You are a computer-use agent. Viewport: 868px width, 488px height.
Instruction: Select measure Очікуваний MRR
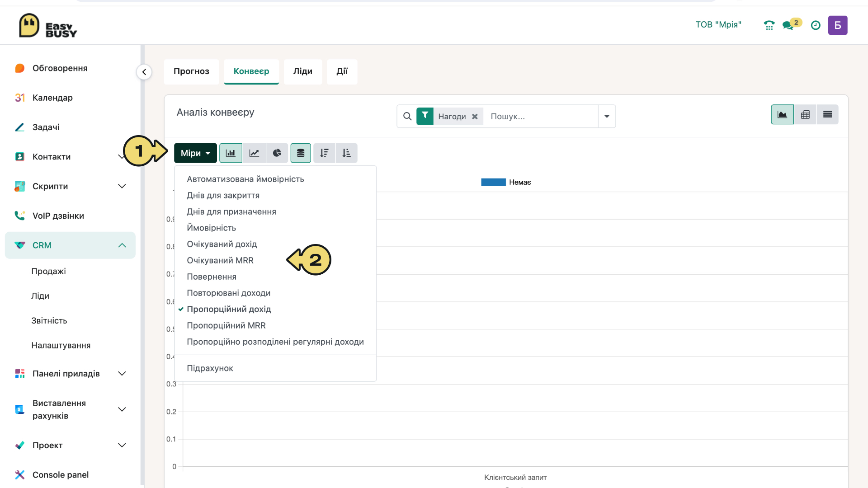coord(275,261)
